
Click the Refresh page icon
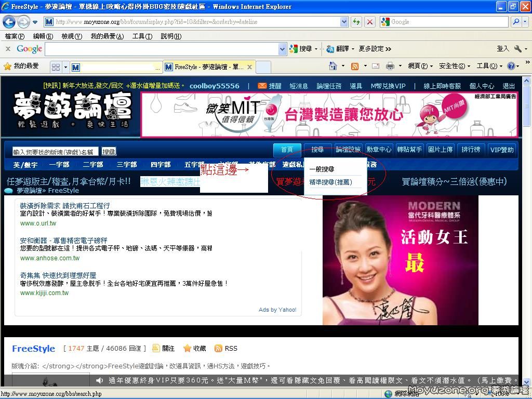tap(356, 22)
